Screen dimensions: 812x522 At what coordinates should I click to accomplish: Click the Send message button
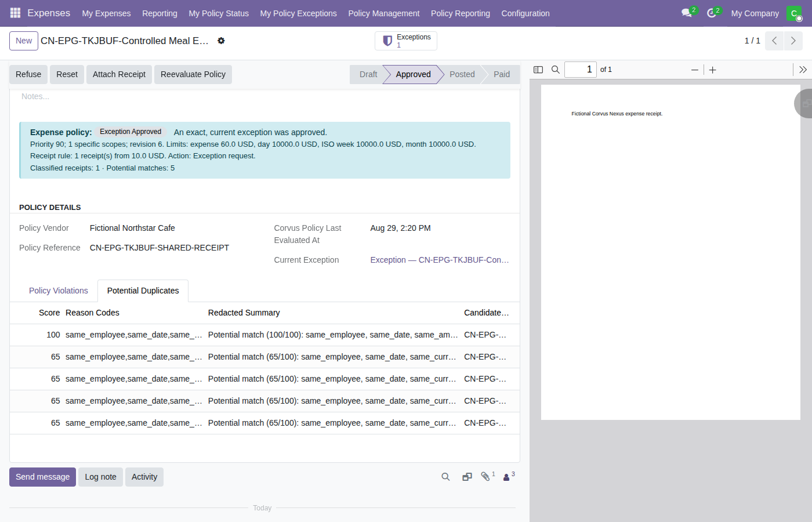42,477
